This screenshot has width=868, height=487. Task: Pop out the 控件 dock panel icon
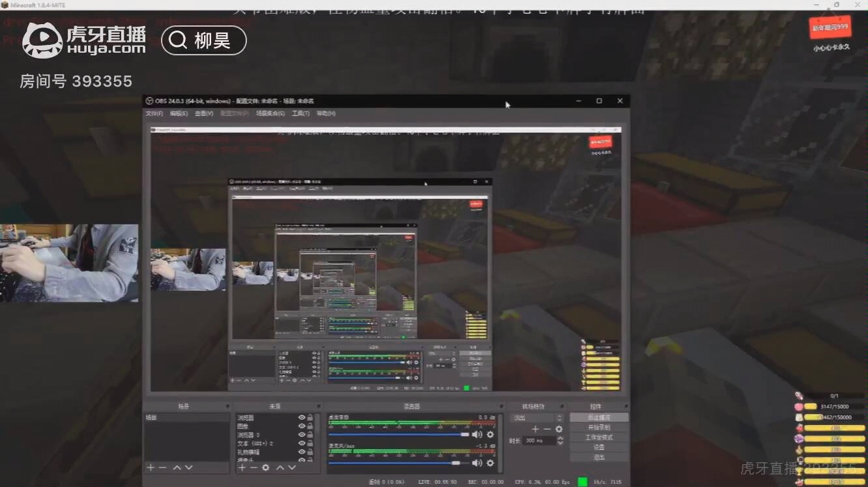pyautogui.click(x=626, y=406)
